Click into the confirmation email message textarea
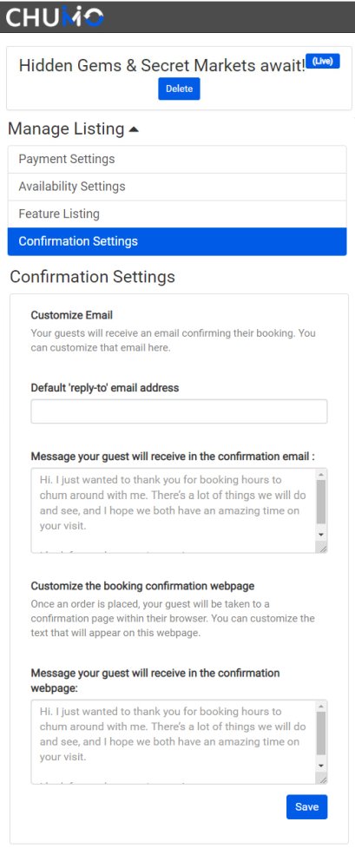Screen dimensions: 355x868 tap(174, 510)
